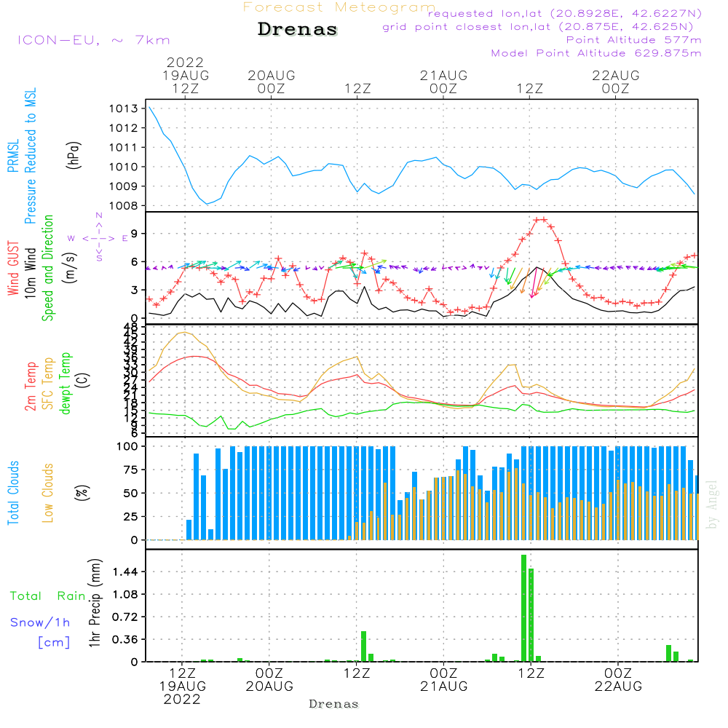
Task: Click '00Z 21AUG' label below precipitation chart
Action: pyautogui.click(x=444, y=680)
